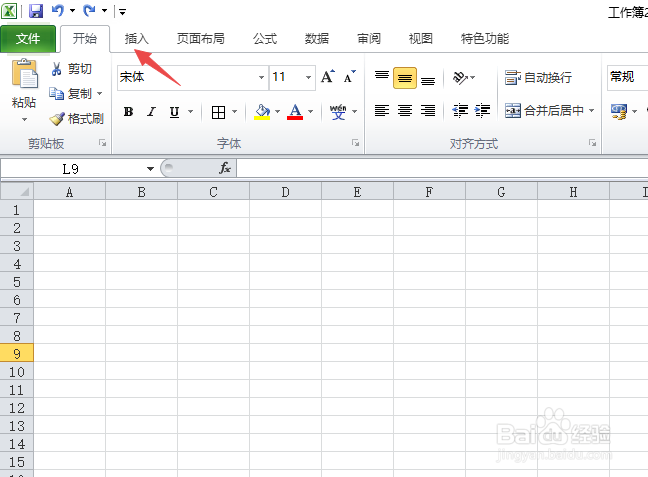Open the 宋体 font name dropdown
The image size is (648, 477).
click(261, 77)
